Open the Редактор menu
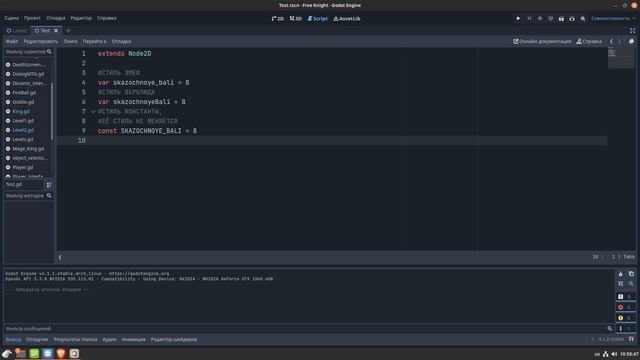 (81, 18)
